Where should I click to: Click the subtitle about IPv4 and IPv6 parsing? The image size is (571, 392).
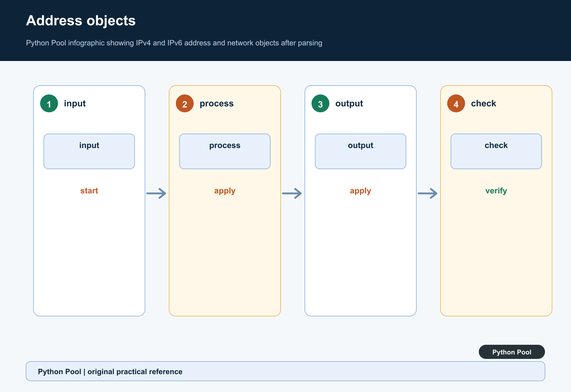(x=174, y=43)
